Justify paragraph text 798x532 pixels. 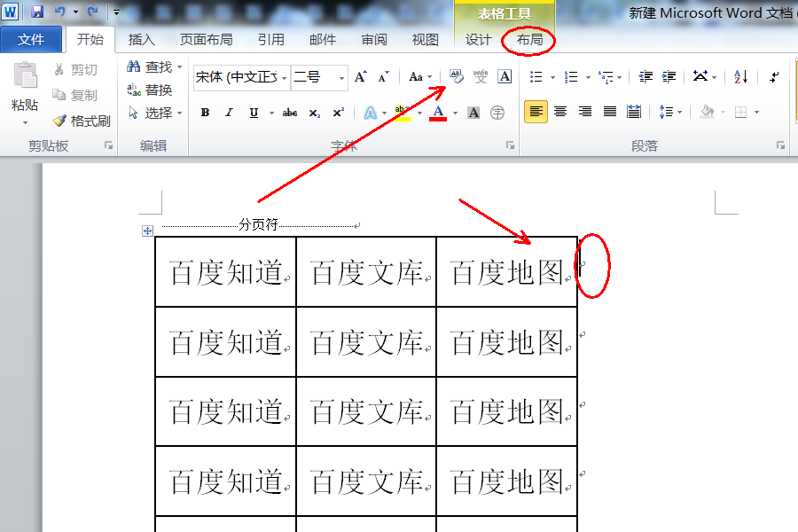pyautogui.click(x=610, y=112)
